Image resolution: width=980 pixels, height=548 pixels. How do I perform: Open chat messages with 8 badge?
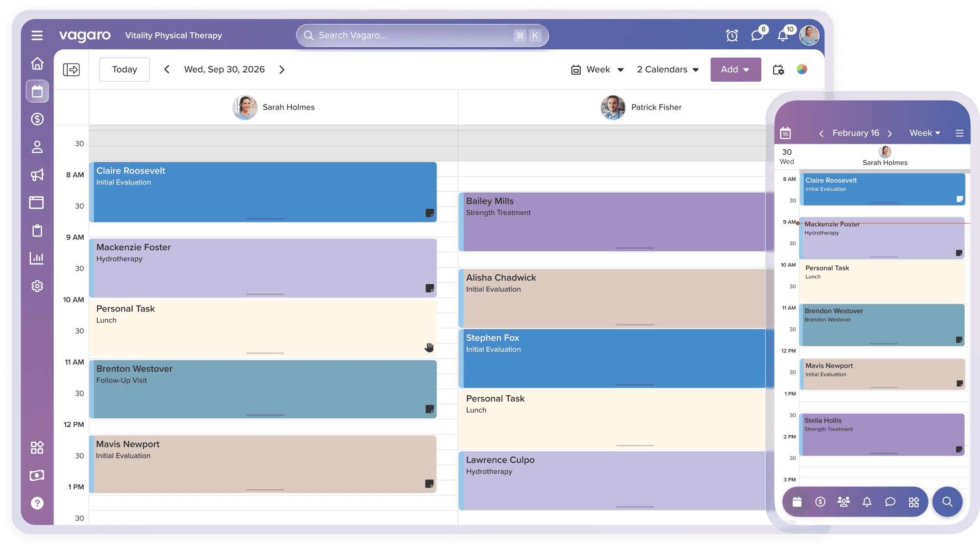point(758,35)
